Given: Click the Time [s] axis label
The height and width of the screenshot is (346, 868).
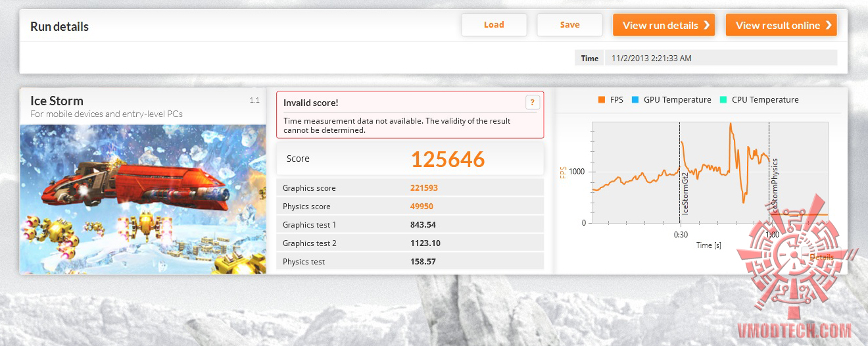Looking at the screenshot, I should coord(709,245).
